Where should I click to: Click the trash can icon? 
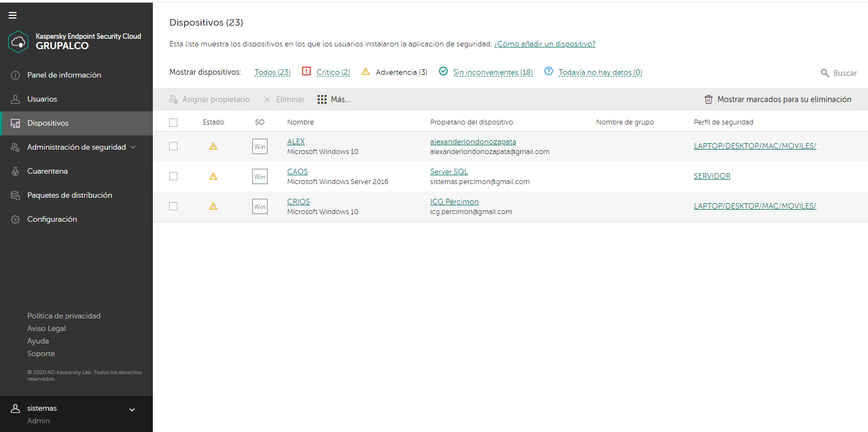[709, 99]
